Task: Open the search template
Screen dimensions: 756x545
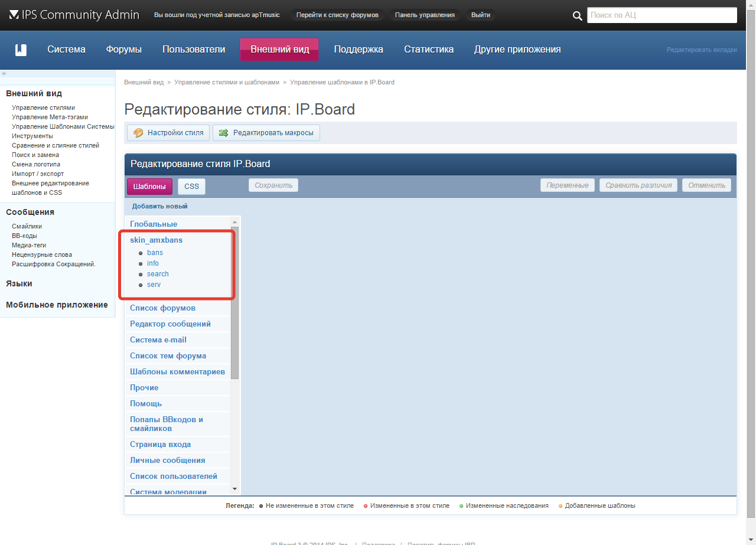Action: (158, 274)
